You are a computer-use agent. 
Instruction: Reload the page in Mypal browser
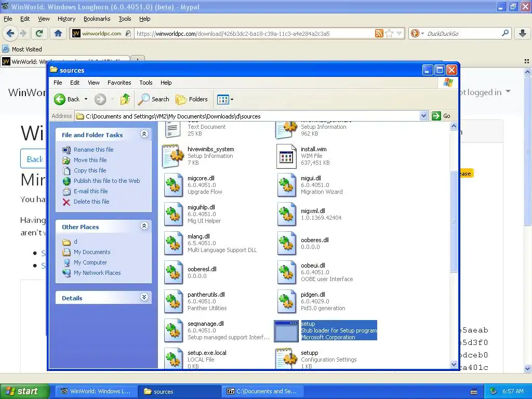(39, 33)
